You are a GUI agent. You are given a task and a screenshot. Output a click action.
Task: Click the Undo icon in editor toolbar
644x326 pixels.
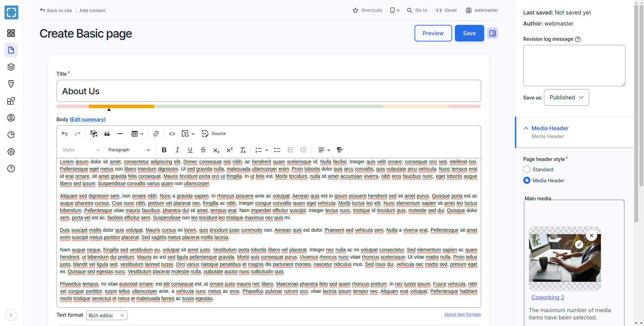tap(65, 134)
